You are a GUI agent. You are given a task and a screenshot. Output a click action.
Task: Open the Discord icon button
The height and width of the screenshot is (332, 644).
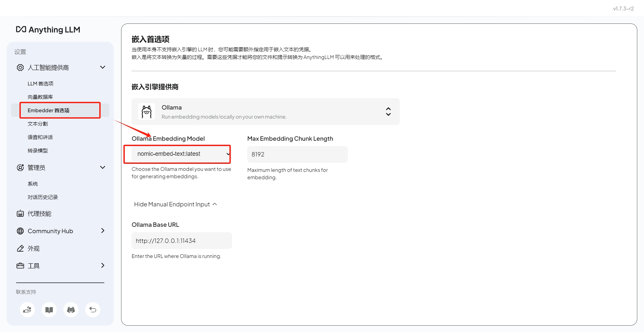tap(71, 310)
